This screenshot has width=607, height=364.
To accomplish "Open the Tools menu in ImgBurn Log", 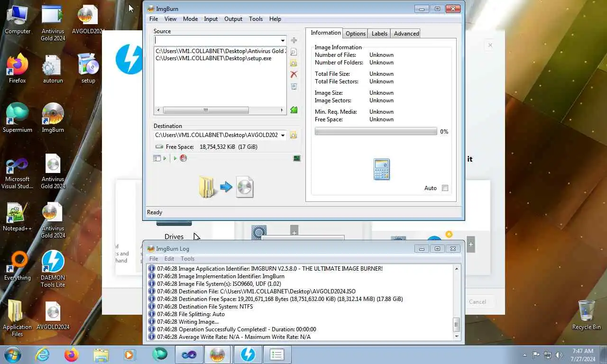I will pyautogui.click(x=187, y=259).
